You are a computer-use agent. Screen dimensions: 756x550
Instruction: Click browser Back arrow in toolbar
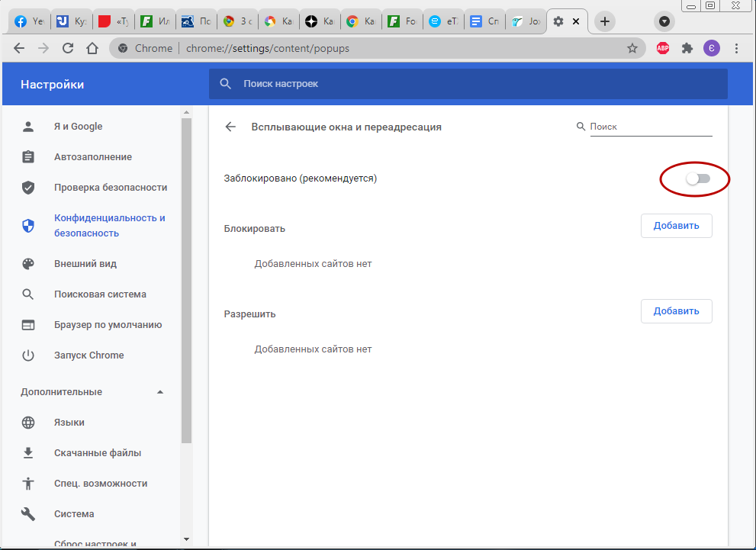(19, 48)
